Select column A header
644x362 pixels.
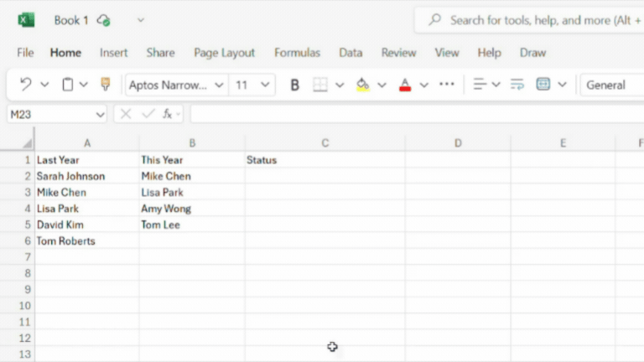tap(87, 142)
